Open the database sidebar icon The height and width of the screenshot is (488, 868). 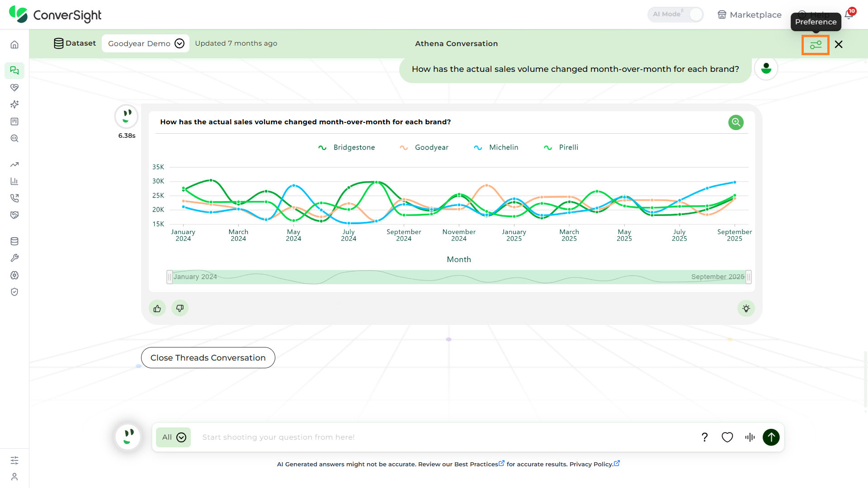14,241
